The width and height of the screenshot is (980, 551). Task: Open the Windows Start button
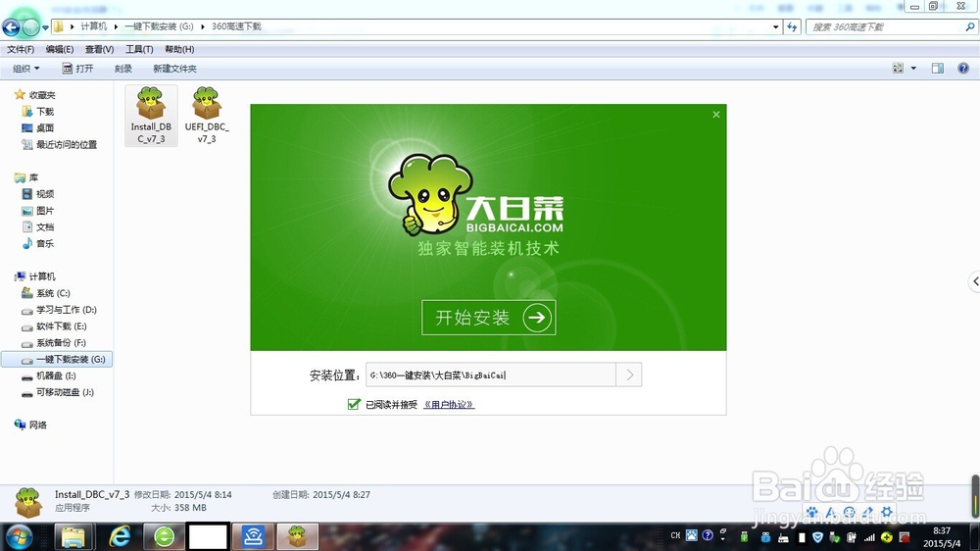tap(19, 536)
